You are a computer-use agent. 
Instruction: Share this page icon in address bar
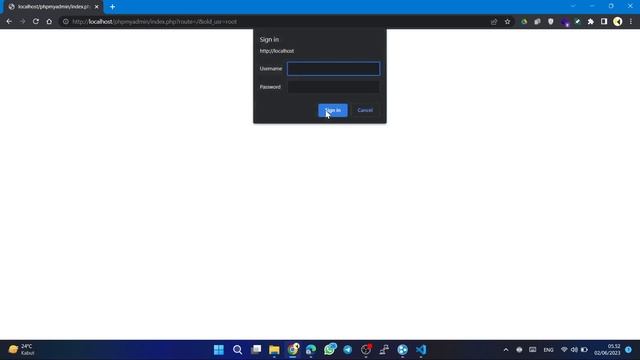point(494,22)
